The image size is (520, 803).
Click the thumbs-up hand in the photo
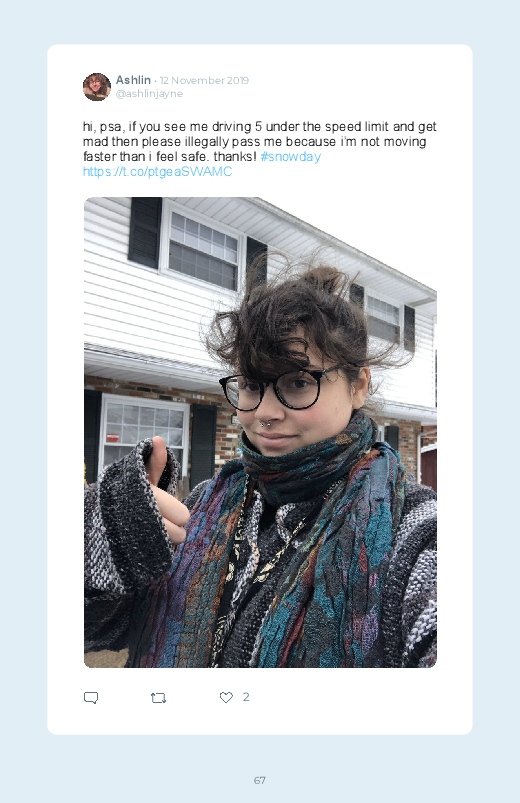(165, 489)
